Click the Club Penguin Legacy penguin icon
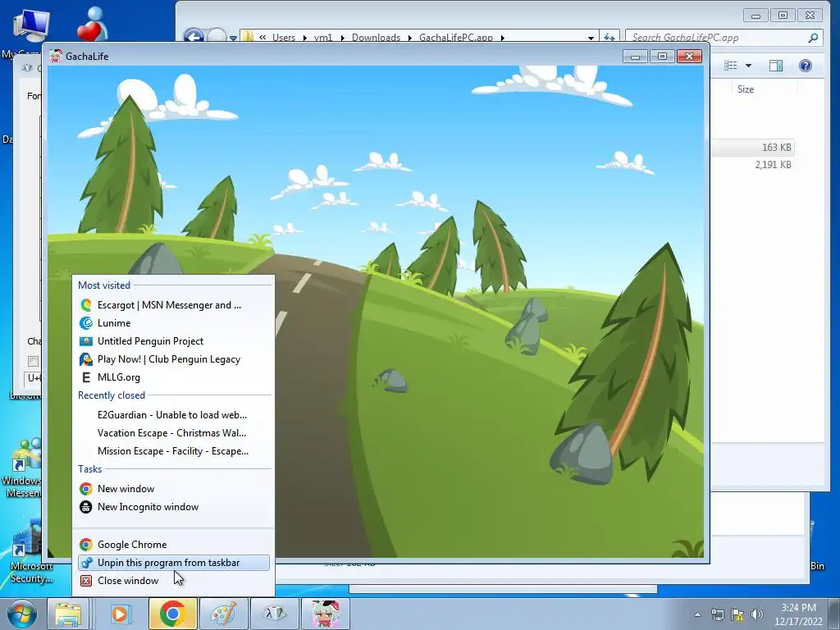Viewport: 840px width, 630px height. 85,359
